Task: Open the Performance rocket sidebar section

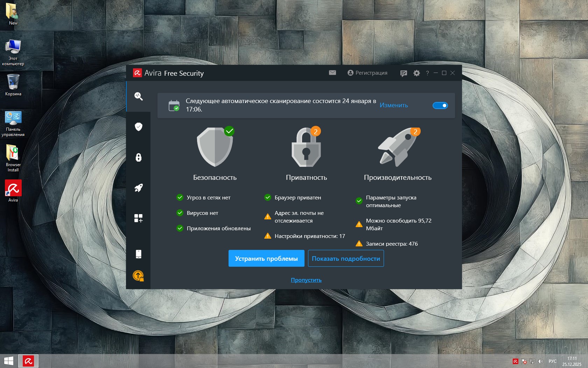Action: click(139, 188)
